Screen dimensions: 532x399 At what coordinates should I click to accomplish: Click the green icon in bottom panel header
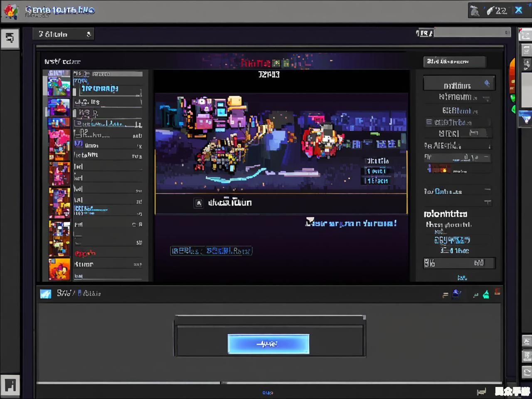(x=486, y=295)
